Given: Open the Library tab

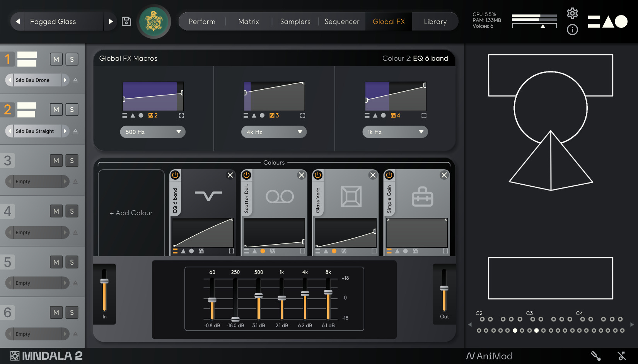Looking at the screenshot, I should 435,22.
